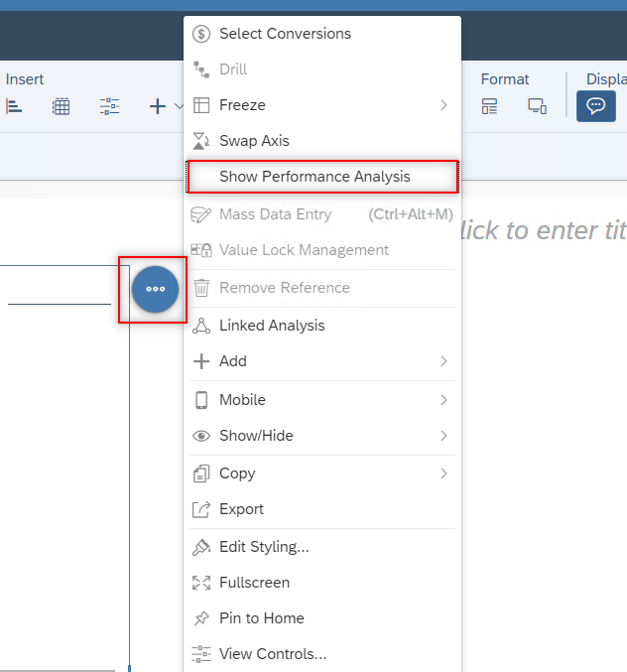This screenshot has width=627, height=672.
Task: Click the Add plus icon in menu
Action: click(201, 361)
